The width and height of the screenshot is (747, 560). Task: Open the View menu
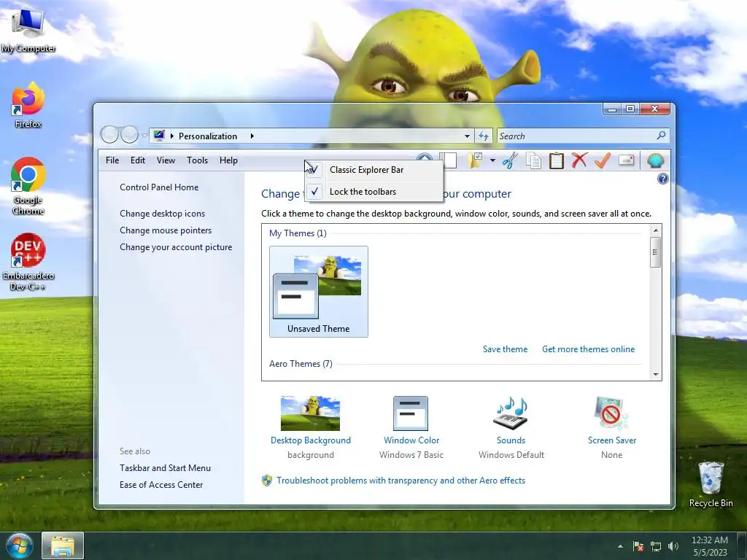click(166, 160)
